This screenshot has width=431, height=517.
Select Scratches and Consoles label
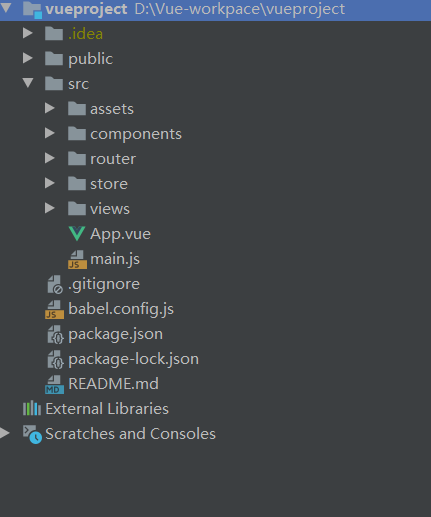point(130,434)
